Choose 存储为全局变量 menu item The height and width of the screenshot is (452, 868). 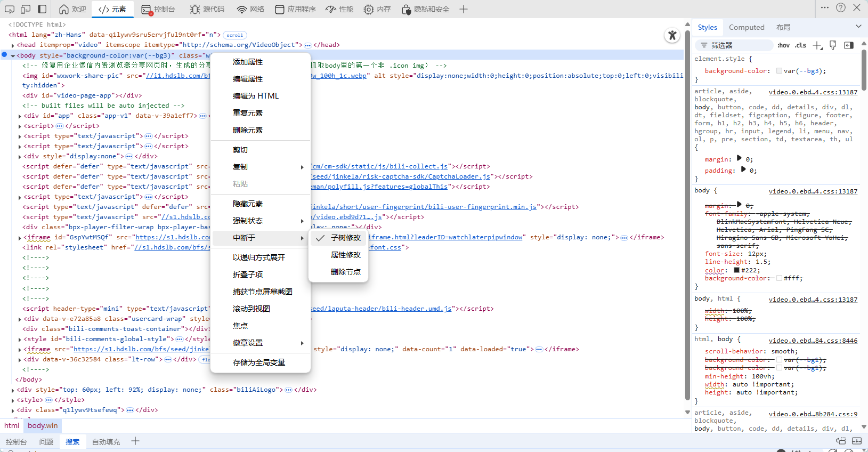(x=261, y=362)
